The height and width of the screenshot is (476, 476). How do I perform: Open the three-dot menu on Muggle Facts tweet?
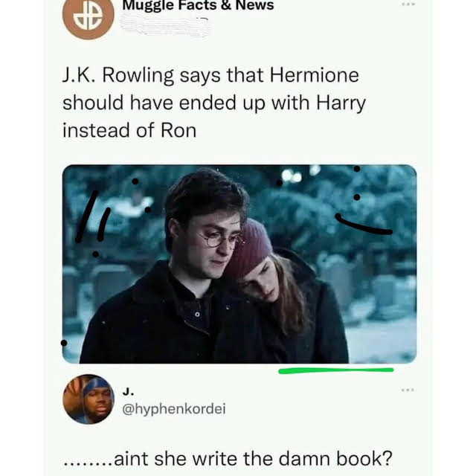[x=408, y=4]
